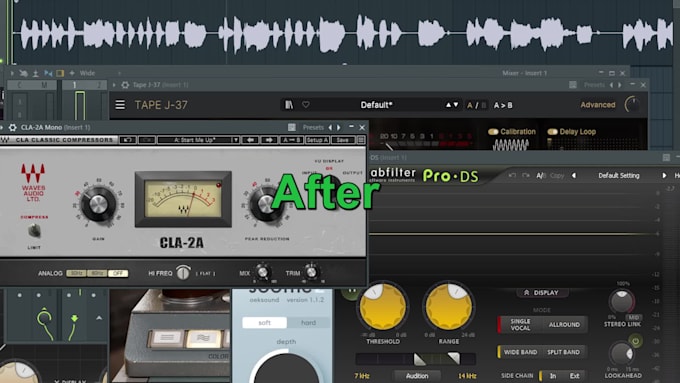The width and height of the screenshot is (680, 383).
Task: Select Single Vocal mode in Pro-DS
Action: 520,324
